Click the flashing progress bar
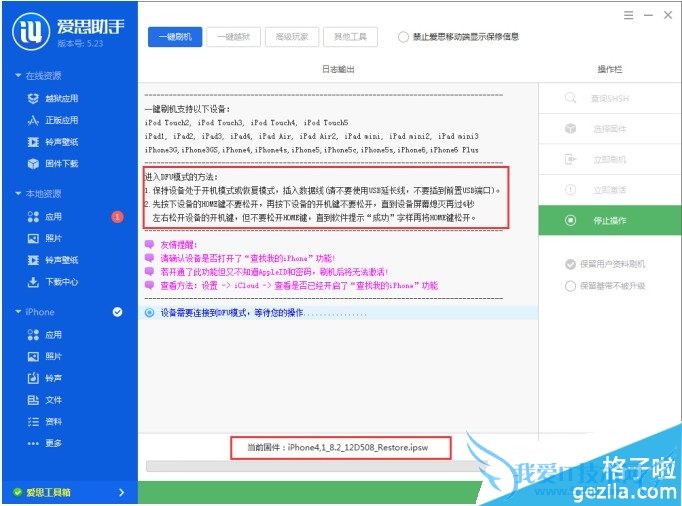682x506 pixels. (x=316, y=466)
